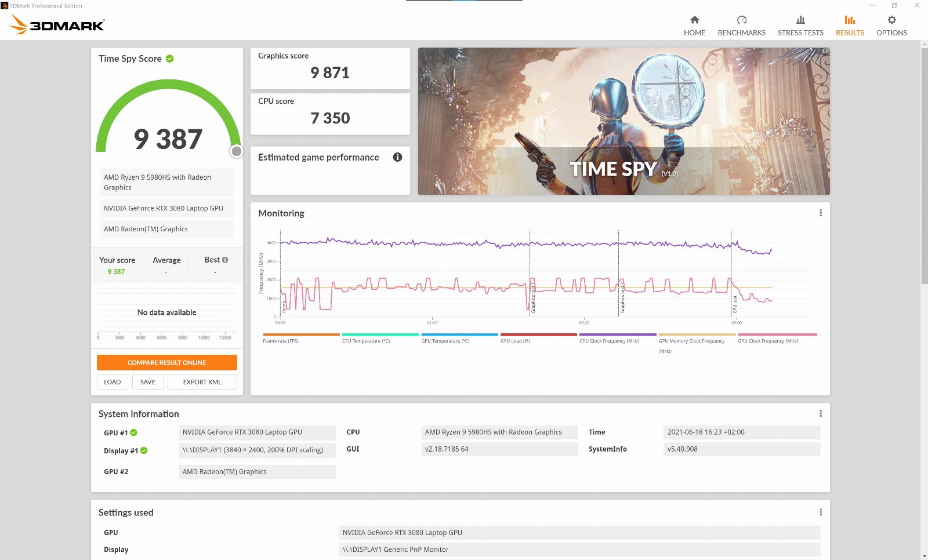Viewport: 928px width, 560px height.
Task: Select AMD Radeon(TM) Graphics entry under score
Action: (167, 229)
